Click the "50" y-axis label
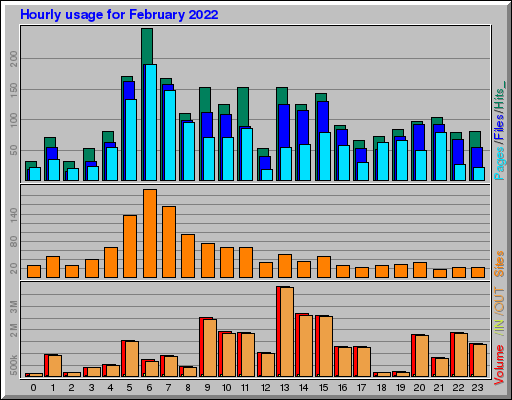The height and width of the screenshot is (400, 512). point(14,150)
